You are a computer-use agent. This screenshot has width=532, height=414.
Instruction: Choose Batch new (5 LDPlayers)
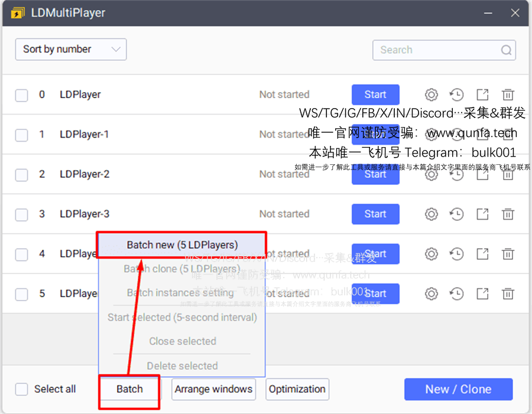point(182,245)
